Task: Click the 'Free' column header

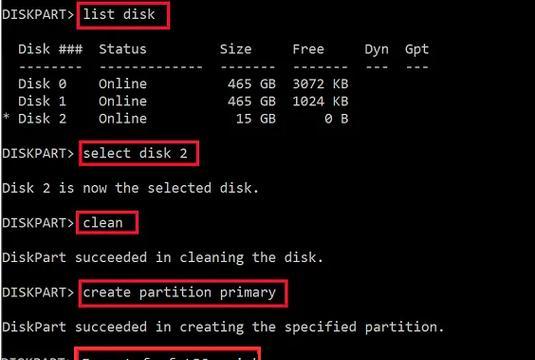Action: pos(308,49)
